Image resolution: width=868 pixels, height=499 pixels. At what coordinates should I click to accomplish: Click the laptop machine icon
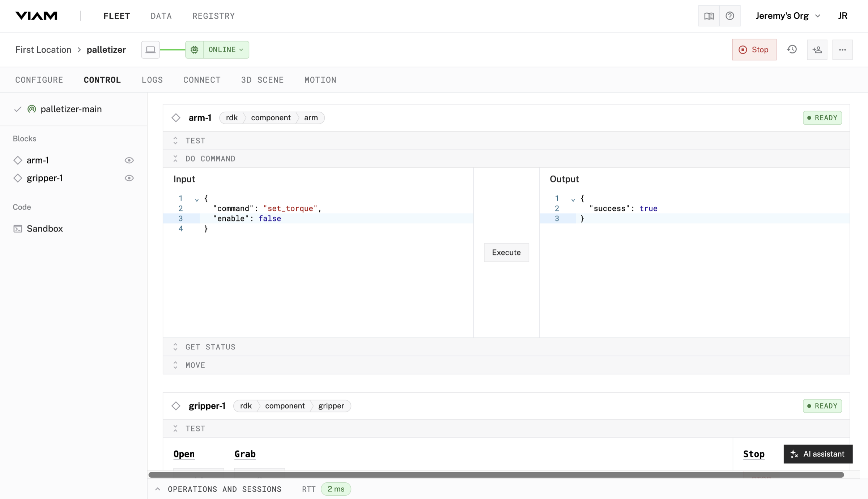point(150,50)
